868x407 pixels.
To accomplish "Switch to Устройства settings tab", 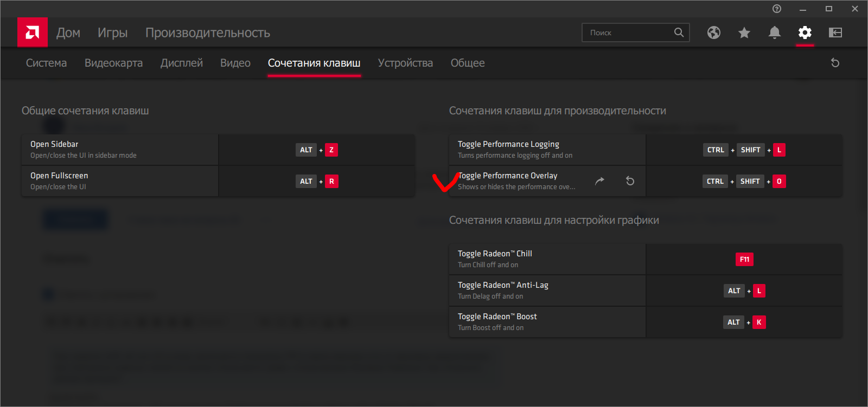I will pos(406,63).
